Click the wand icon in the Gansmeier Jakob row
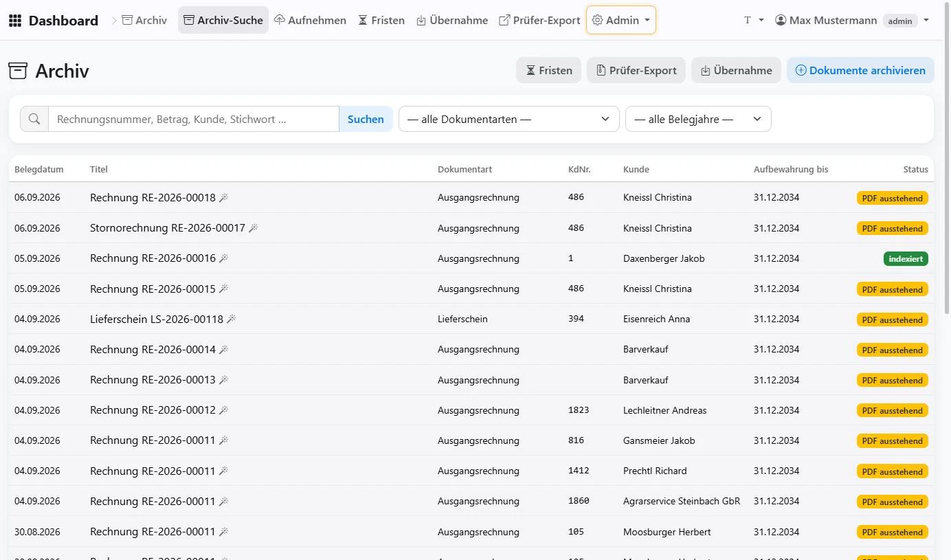The width and height of the screenshot is (951, 560). pos(223,440)
